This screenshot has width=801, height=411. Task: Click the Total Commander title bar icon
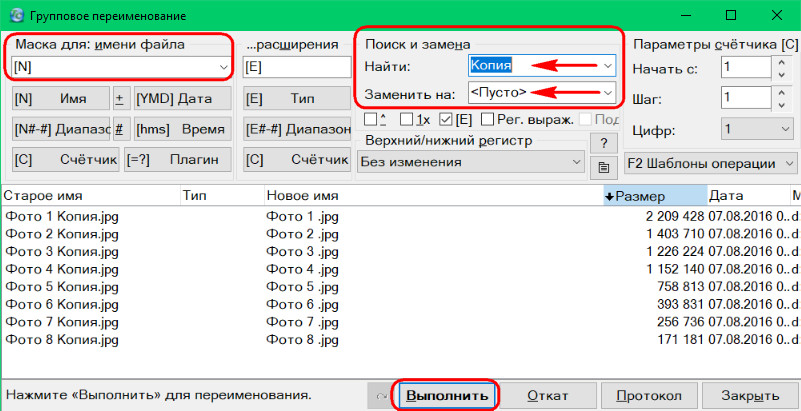pos(17,15)
